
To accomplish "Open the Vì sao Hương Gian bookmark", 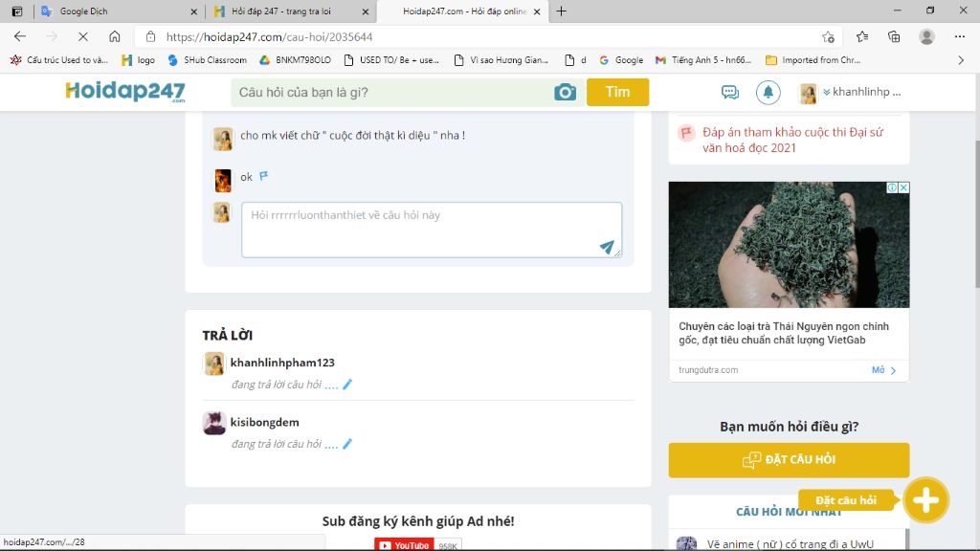I will click(x=501, y=60).
